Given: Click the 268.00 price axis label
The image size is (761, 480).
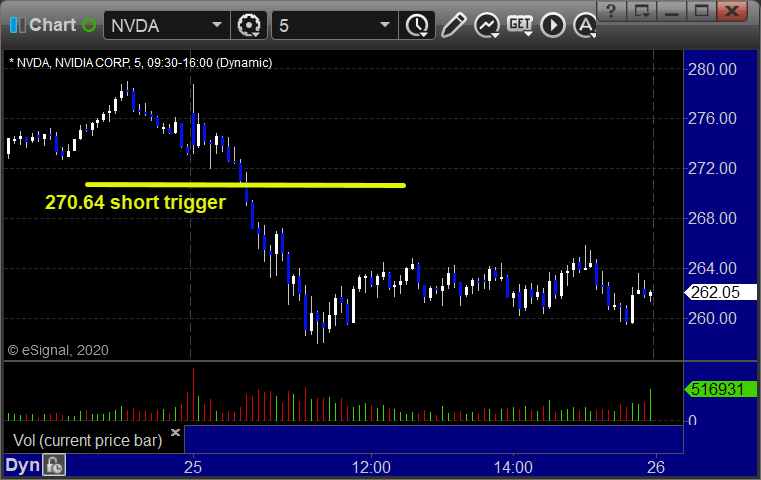Looking at the screenshot, I should (712, 218).
